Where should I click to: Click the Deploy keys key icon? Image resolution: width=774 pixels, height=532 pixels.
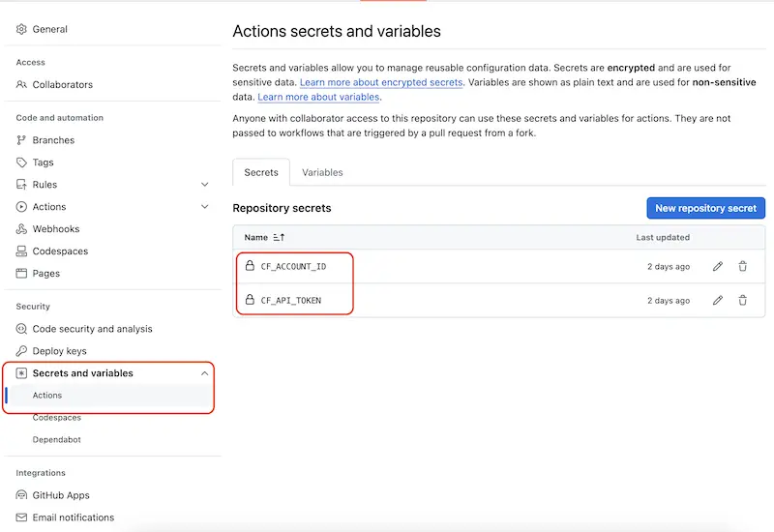[x=21, y=351]
